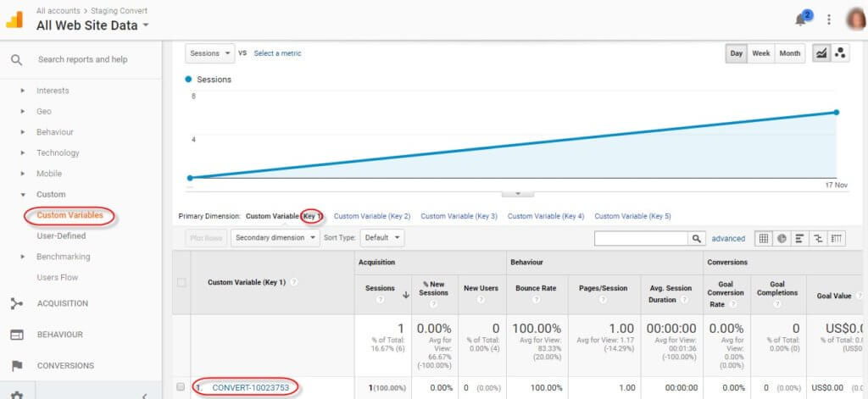This screenshot has height=399, width=868.
Task: Switch to Custom Variable (Key 2) dimension
Action: pyautogui.click(x=372, y=217)
